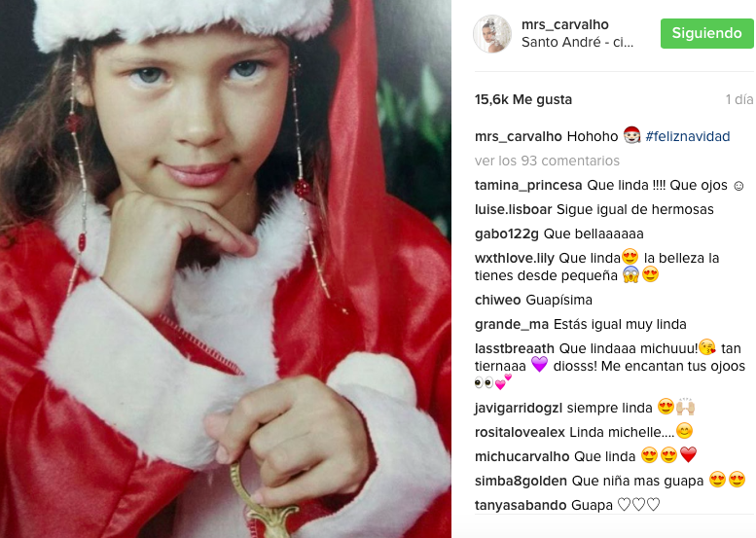
Task: Open the Santo André location link
Action: (577, 43)
